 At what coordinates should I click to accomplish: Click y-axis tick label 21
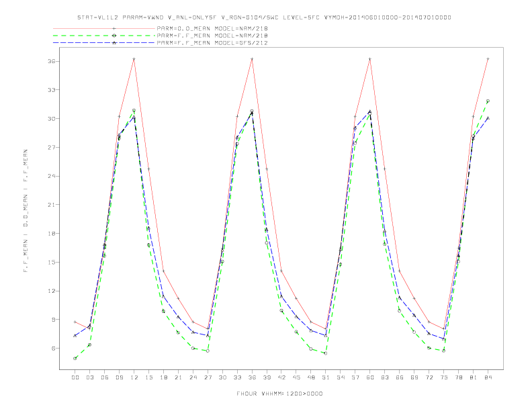coord(51,205)
